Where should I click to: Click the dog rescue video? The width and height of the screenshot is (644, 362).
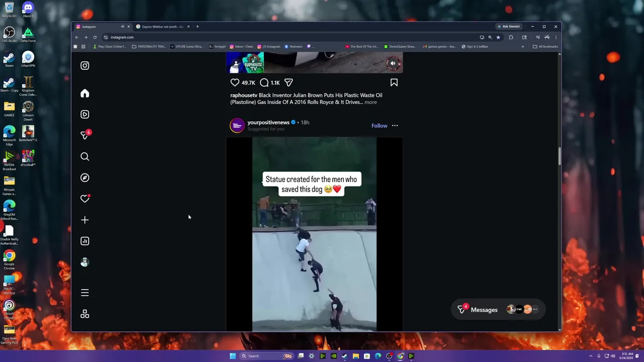tap(314, 234)
